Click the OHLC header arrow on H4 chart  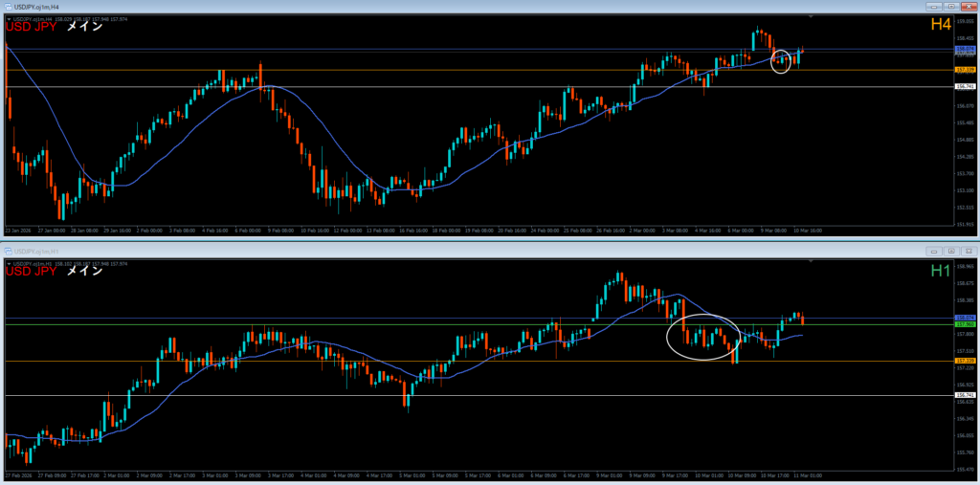[9, 18]
